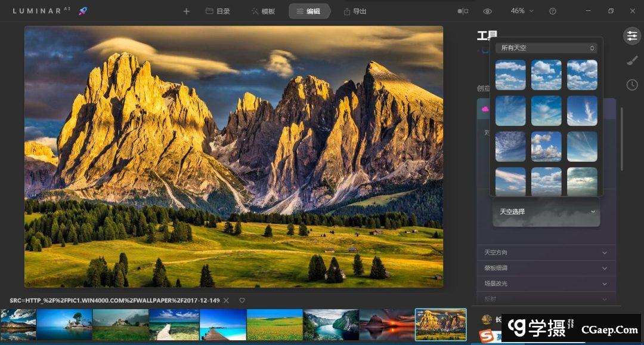Open the tools sliders panel icon
Image resolution: width=644 pixels, height=345 pixels.
point(632,36)
